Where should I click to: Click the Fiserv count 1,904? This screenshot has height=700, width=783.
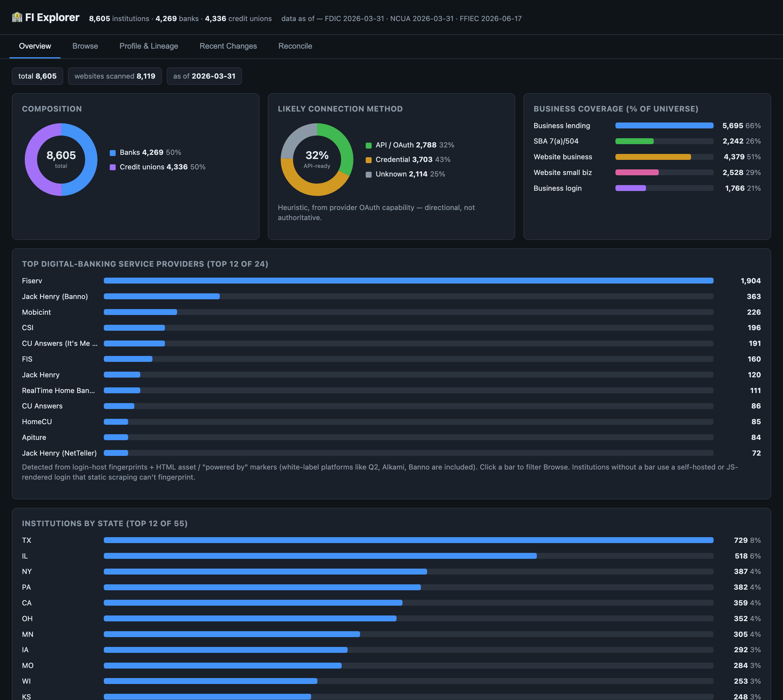(x=750, y=281)
